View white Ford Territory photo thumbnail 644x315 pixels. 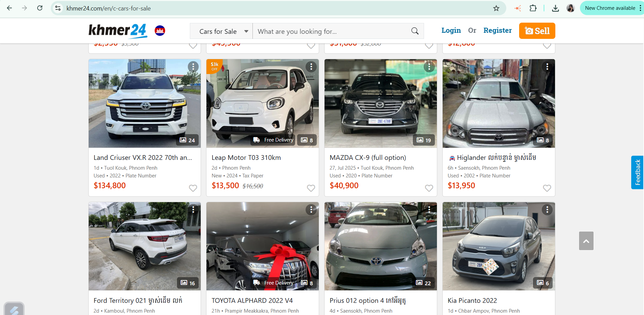[145, 246]
